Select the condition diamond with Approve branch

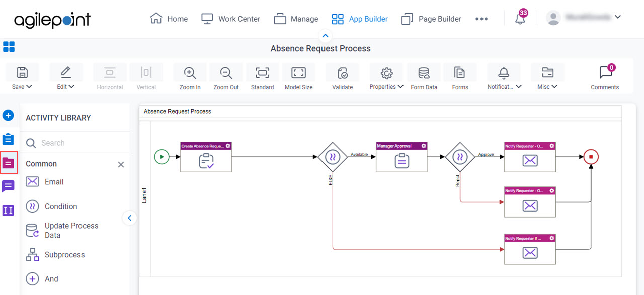pos(460,157)
